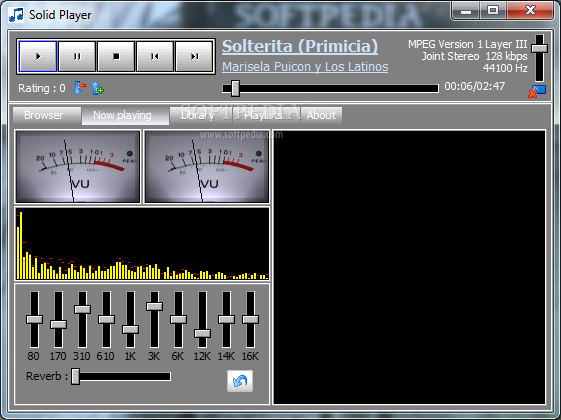Image resolution: width=561 pixels, height=420 pixels.
Task: Click the mute icon below the volume slider
Action: (x=537, y=92)
